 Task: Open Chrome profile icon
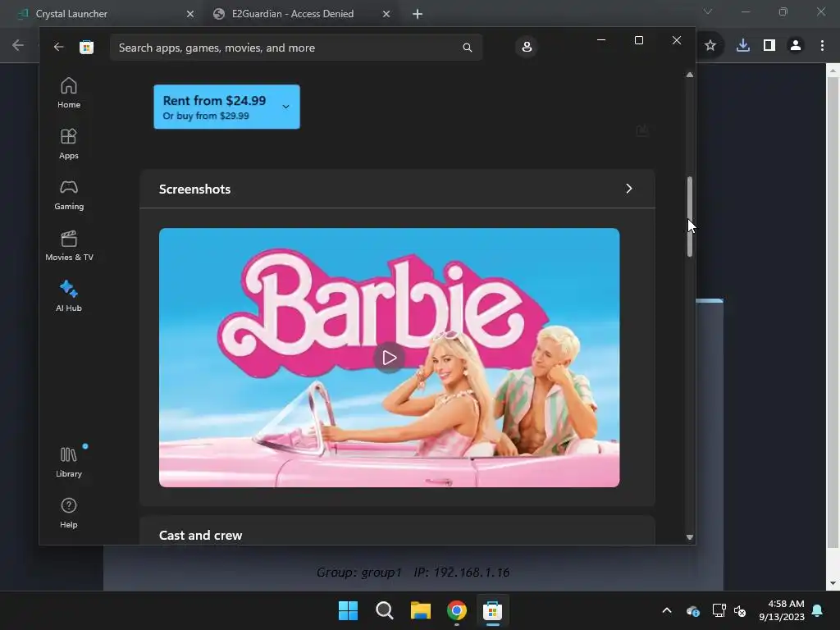pos(796,46)
